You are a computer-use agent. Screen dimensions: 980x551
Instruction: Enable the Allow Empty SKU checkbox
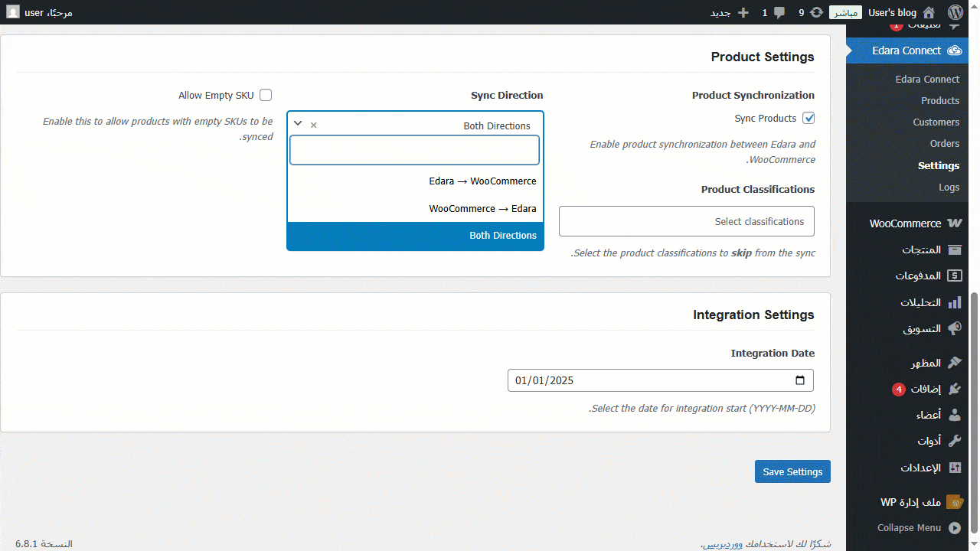click(x=266, y=96)
